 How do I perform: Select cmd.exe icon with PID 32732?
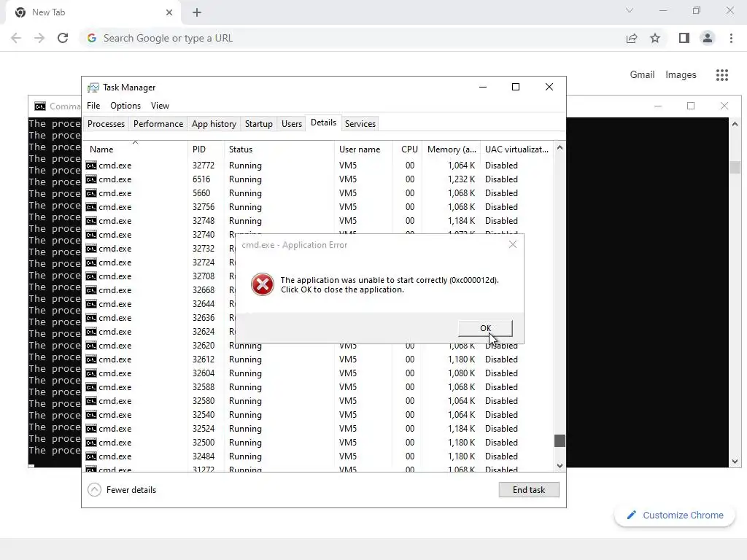point(91,249)
